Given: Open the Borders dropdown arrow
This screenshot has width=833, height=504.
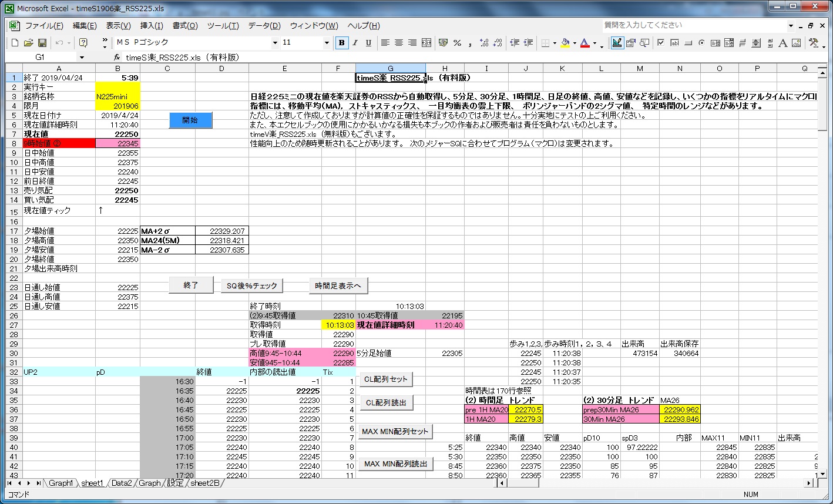Looking at the screenshot, I should 555,42.
